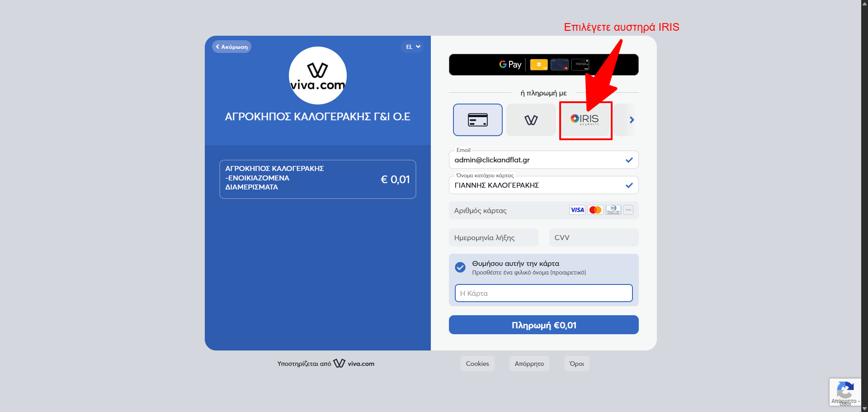This screenshot has width=868, height=412.
Task: Click the Πληρωμή €0,01 pay button
Action: [x=543, y=325]
